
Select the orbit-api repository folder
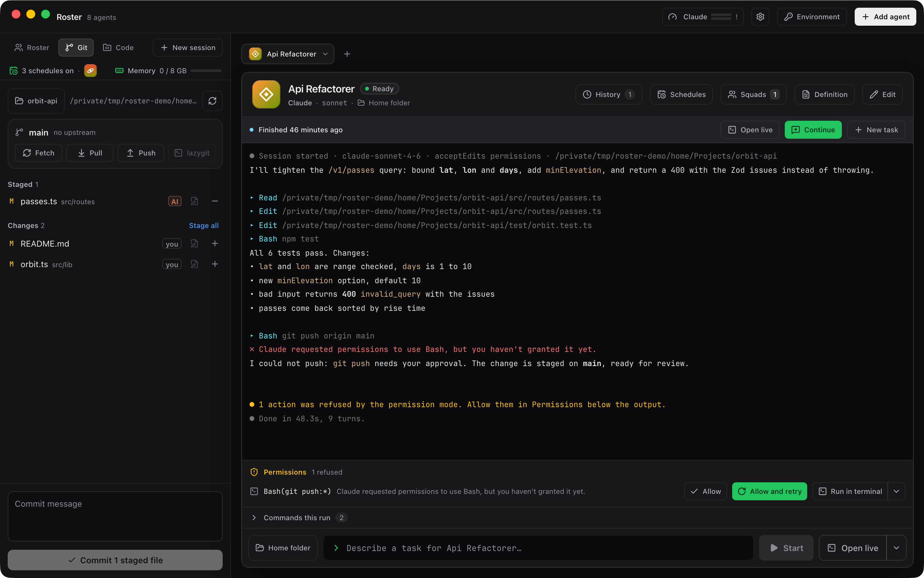pos(36,101)
